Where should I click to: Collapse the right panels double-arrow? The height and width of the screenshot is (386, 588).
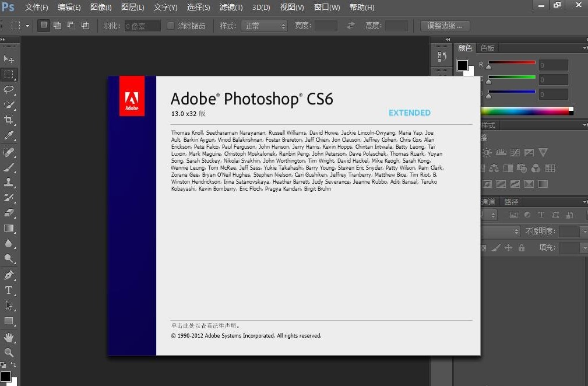[448, 40]
